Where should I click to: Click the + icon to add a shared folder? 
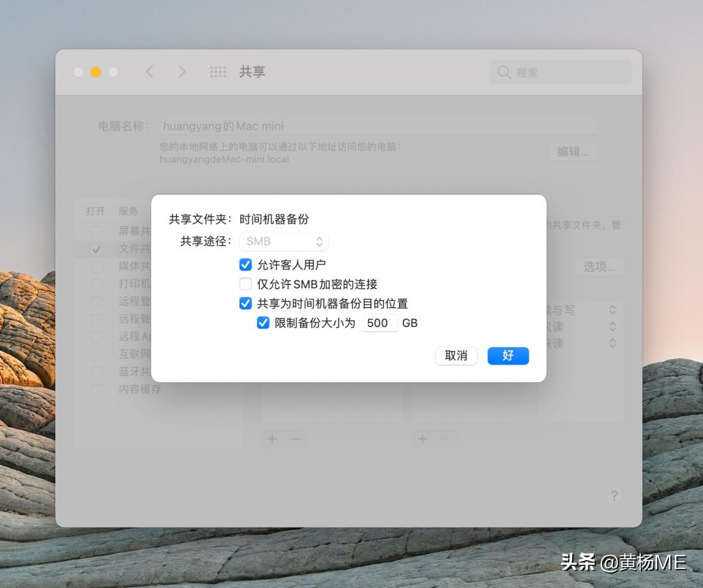(271, 439)
